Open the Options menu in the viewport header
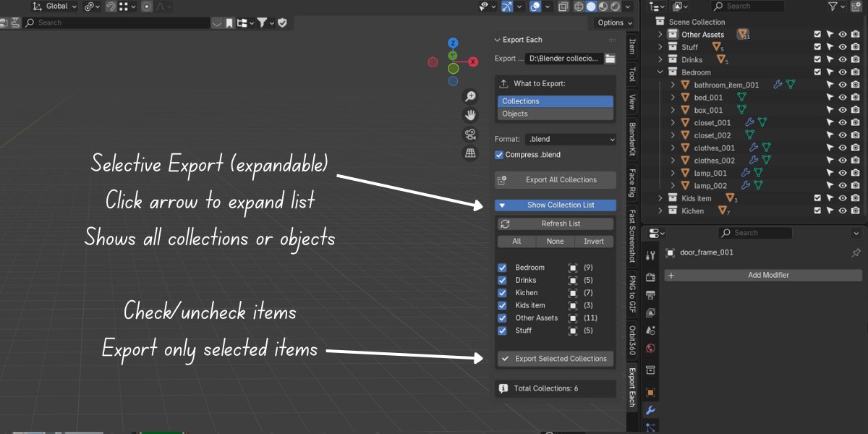Viewport: 868px width, 434px height. 612,22
